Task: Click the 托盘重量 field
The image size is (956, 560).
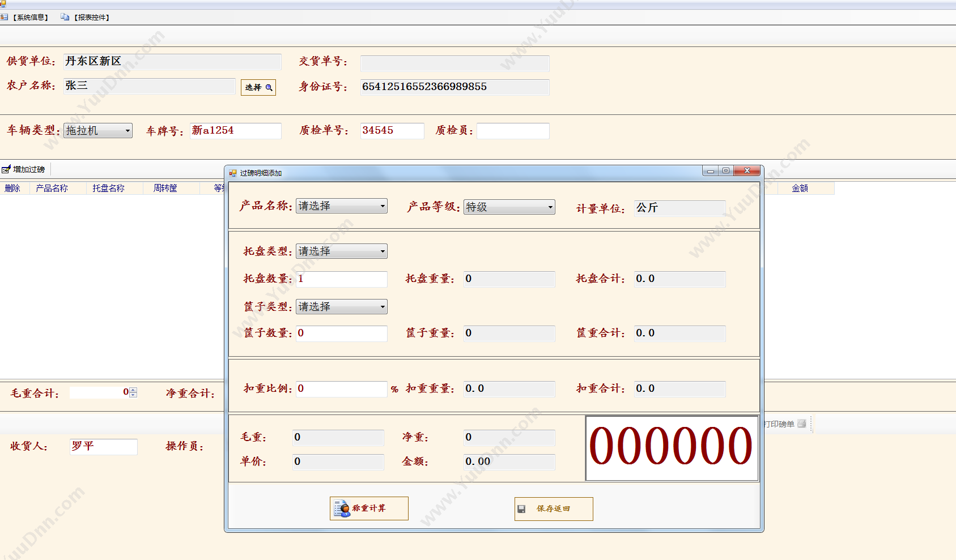Action: click(x=509, y=279)
